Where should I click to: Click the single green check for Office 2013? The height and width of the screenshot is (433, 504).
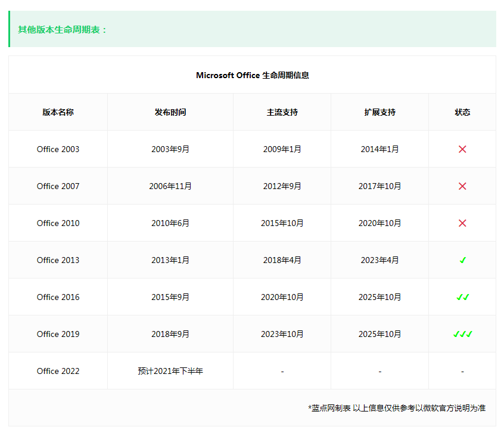(x=462, y=260)
